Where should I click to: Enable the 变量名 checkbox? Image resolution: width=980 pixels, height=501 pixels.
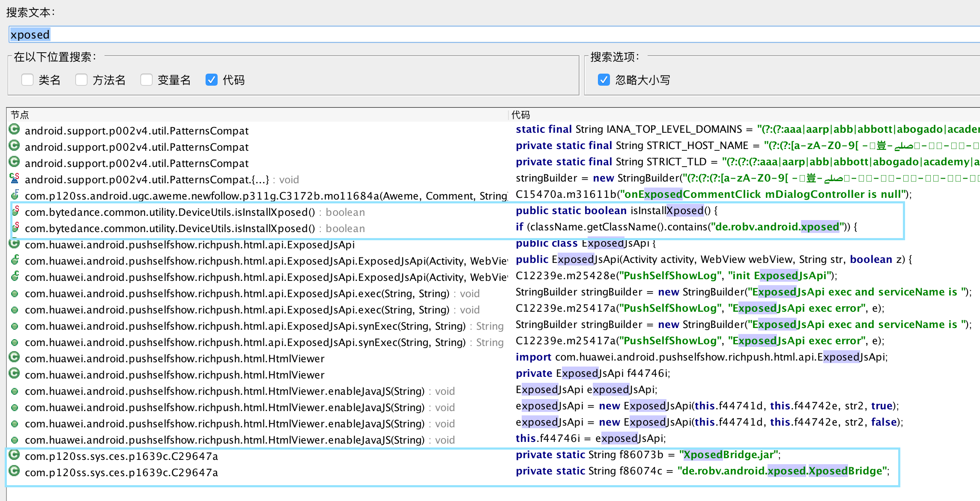146,80
